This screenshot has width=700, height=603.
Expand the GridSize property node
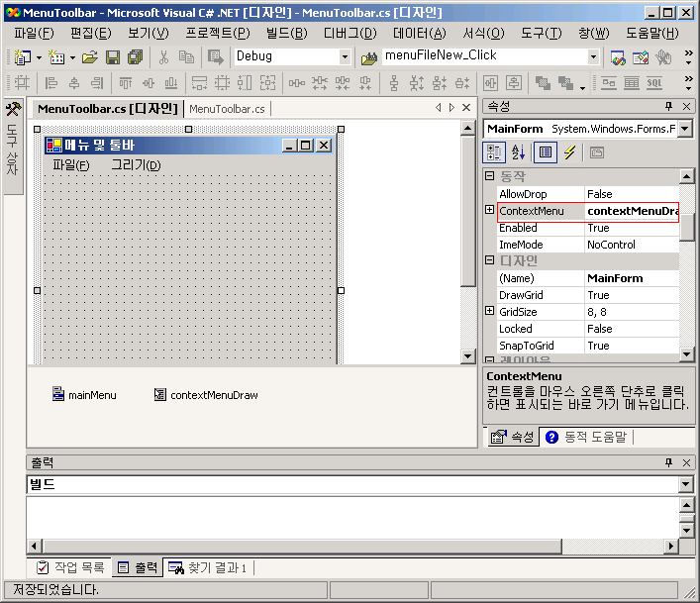pyautogui.click(x=490, y=311)
